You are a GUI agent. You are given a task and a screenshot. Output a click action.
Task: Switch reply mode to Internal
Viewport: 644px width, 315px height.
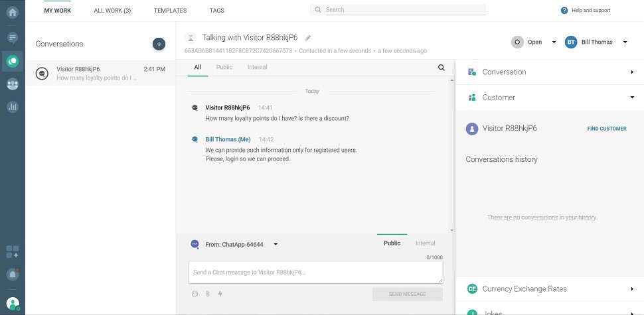click(x=425, y=243)
